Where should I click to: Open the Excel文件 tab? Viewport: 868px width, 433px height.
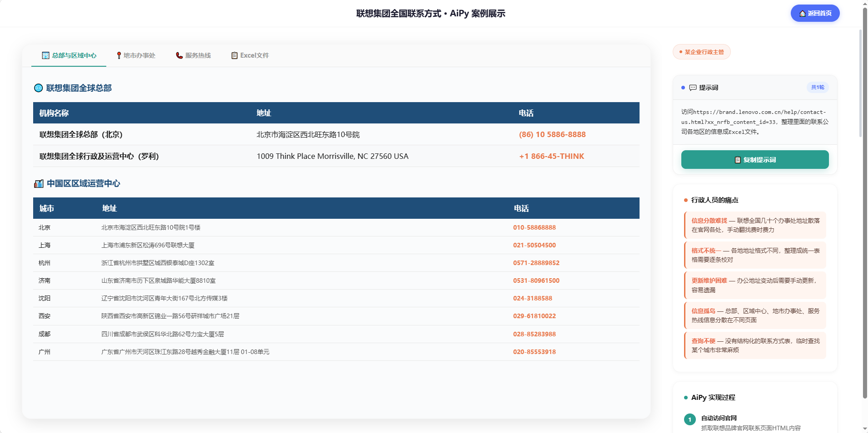click(x=250, y=55)
